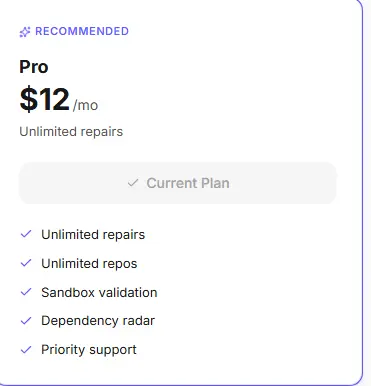
Task: Click the $12 price text
Action: (44, 99)
